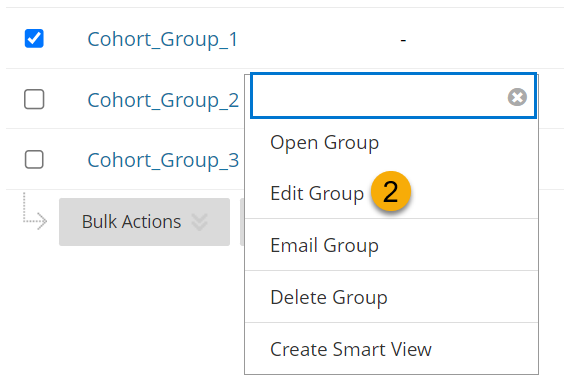Click the dash value in Cohort_Group_1 row
Screen dimensions: 564x383
pyautogui.click(x=403, y=40)
